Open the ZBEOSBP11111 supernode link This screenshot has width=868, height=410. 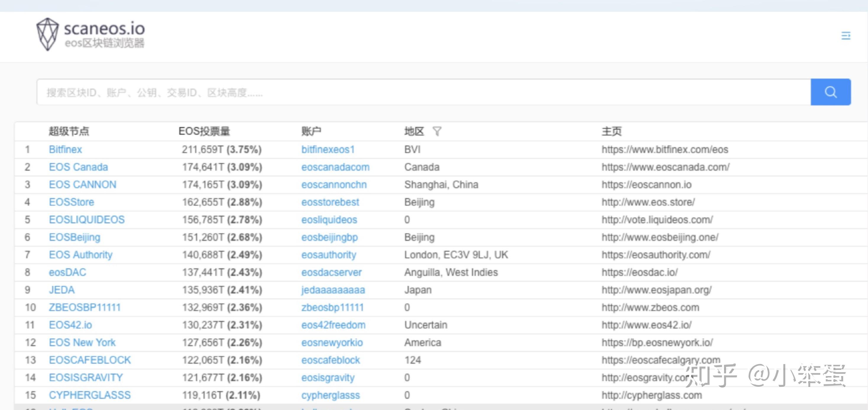[85, 307]
